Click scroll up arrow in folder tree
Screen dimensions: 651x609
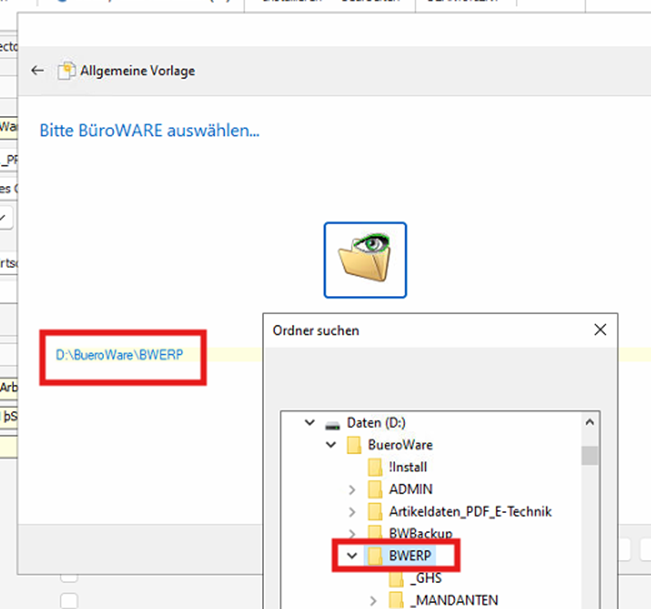click(x=590, y=423)
